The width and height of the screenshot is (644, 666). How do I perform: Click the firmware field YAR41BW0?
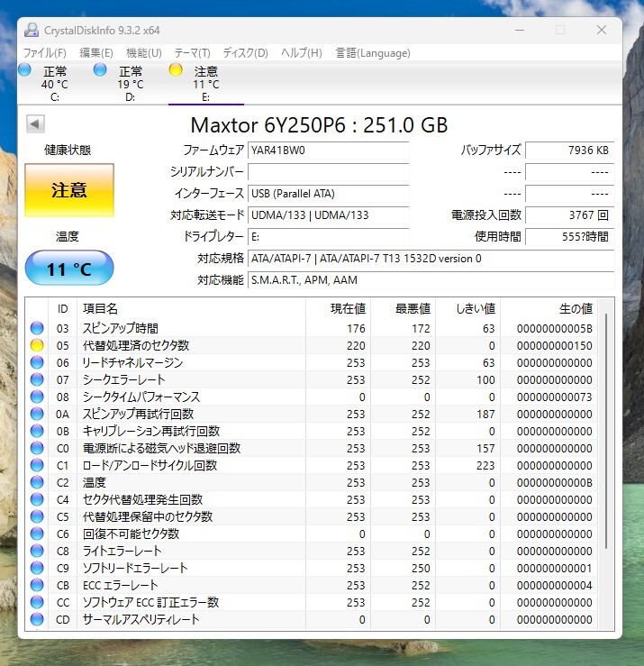coord(328,151)
